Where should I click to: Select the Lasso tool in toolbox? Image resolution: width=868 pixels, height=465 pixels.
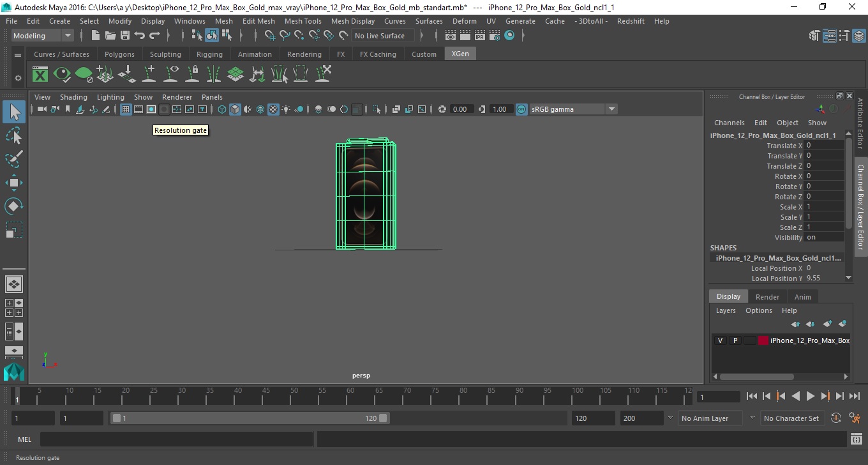pos(14,135)
